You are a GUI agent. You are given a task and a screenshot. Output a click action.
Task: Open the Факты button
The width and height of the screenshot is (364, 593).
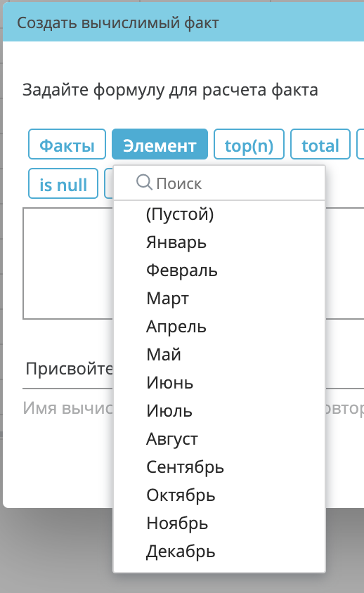click(x=67, y=144)
